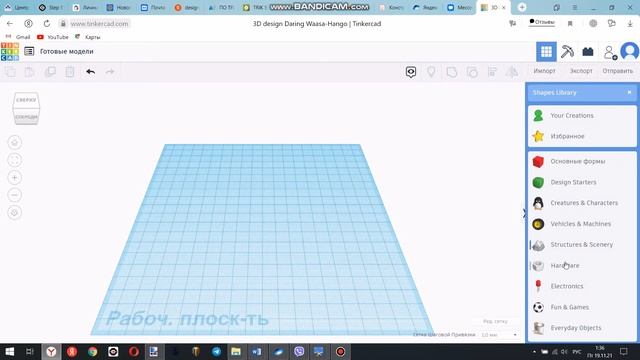
Task: Click the Mirror tool icon
Action: (x=512, y=72)
